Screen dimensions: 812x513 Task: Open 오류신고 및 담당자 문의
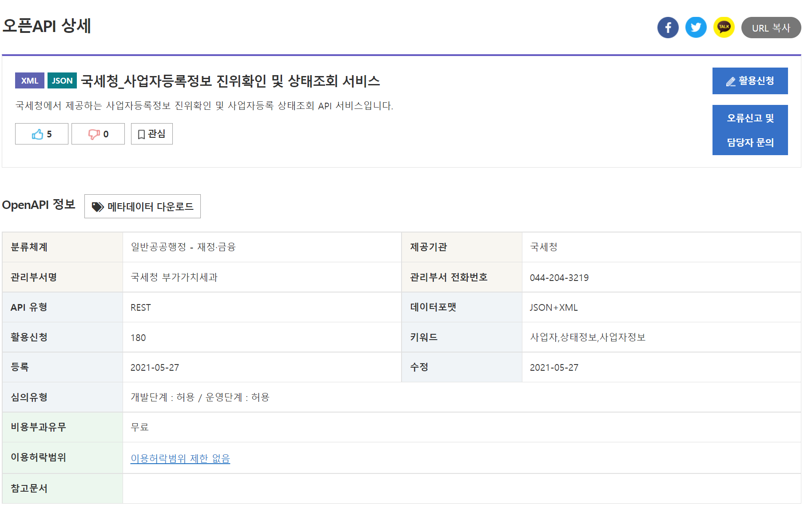point(750,130)
